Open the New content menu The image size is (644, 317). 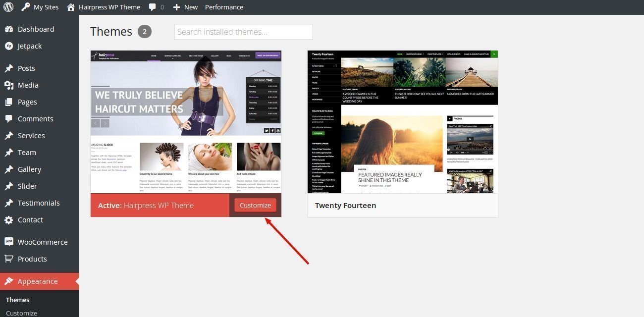(185, 7)
